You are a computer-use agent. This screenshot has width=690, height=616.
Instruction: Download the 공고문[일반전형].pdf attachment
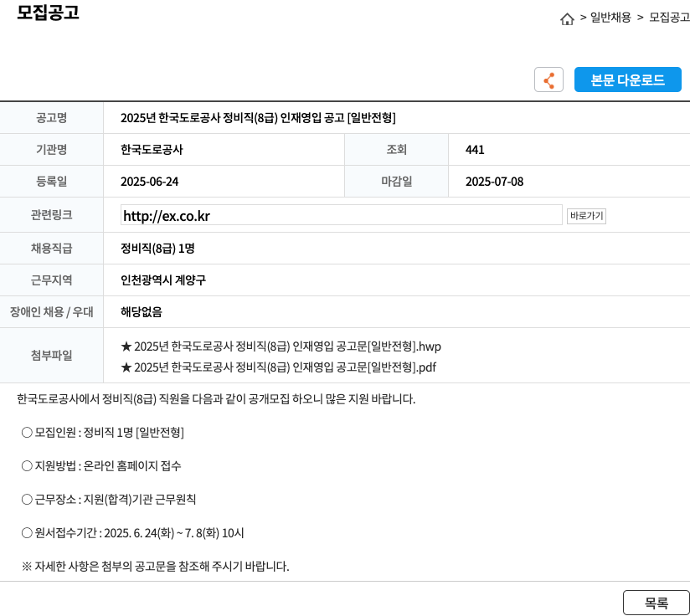[285, 367]
